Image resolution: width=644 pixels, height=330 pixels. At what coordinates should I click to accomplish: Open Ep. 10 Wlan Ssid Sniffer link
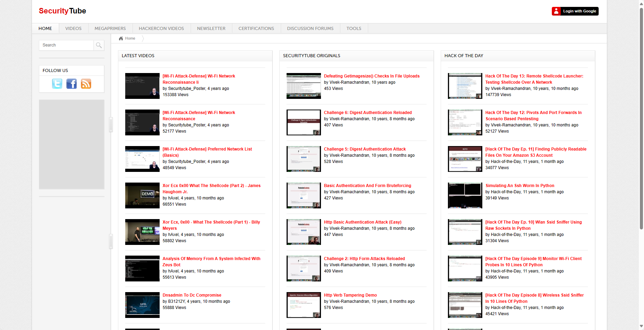pyautogui.click(x=534, y=225)
